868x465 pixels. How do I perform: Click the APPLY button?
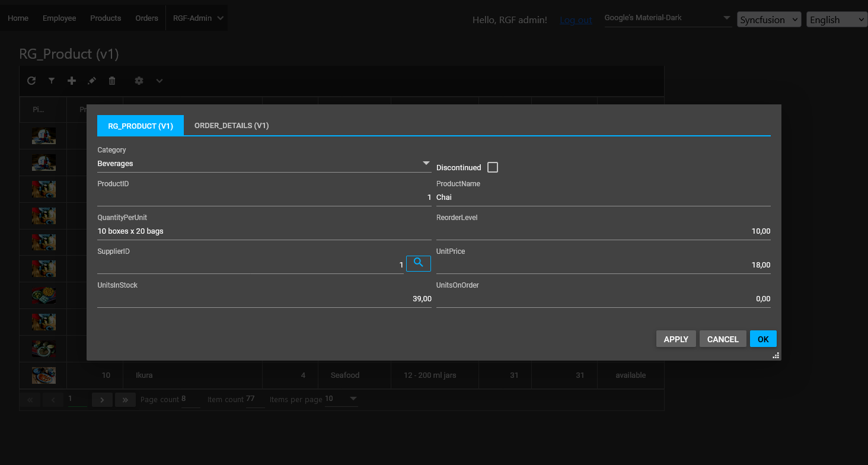[x=676, y=339]
